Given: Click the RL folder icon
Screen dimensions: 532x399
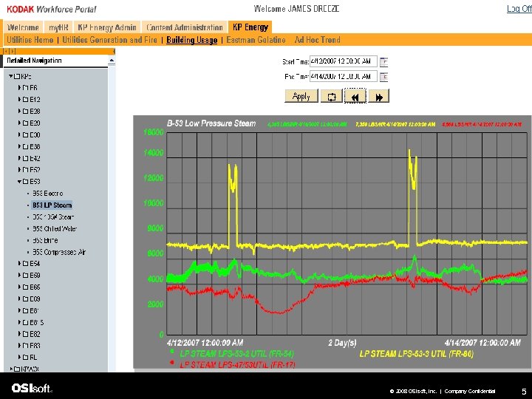Looking at the screenshot, I should (25, 357).
